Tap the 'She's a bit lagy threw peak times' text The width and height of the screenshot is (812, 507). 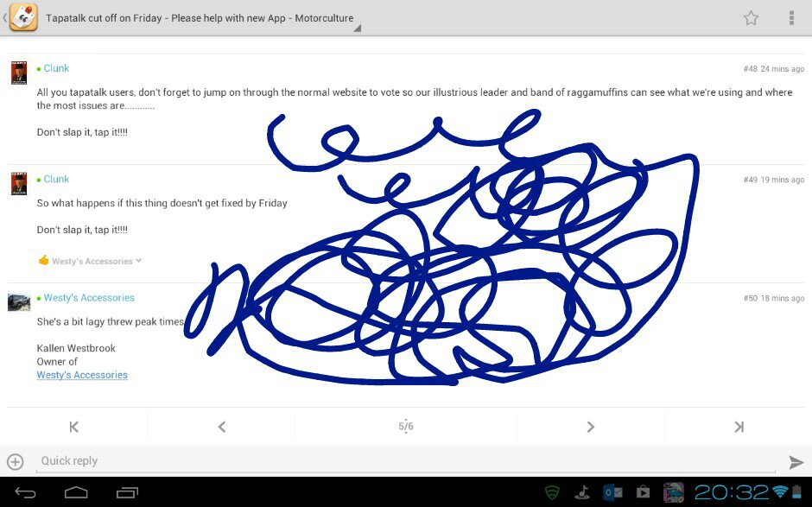point(111,321)
